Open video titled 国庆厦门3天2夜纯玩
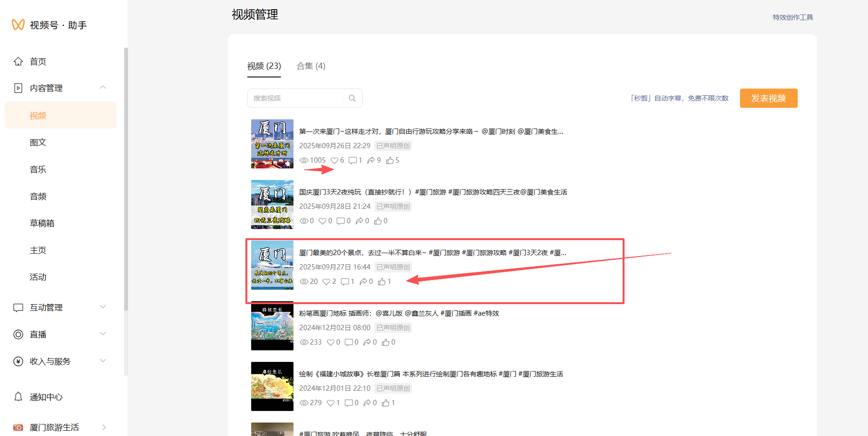Viewport: 868px width, 436px height. pos(433,192)
